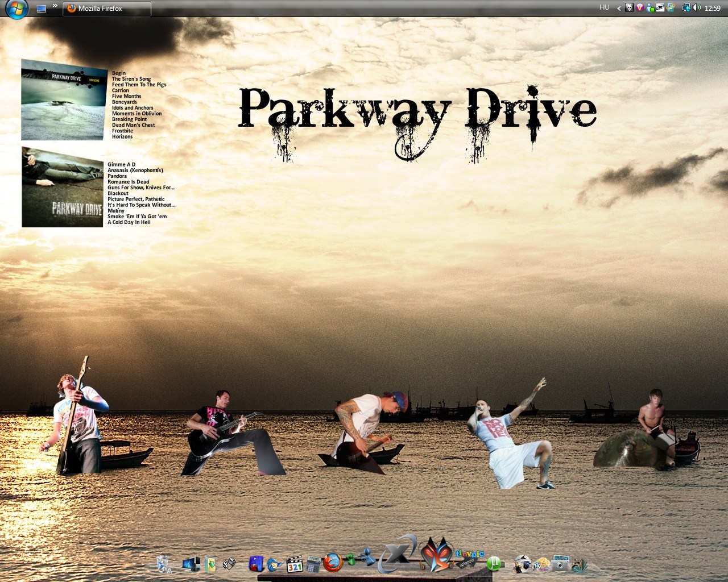Click the Windows Sidebar tray icon
The width and height of the screenshot is (728, 582).
[x=671, y=8]
